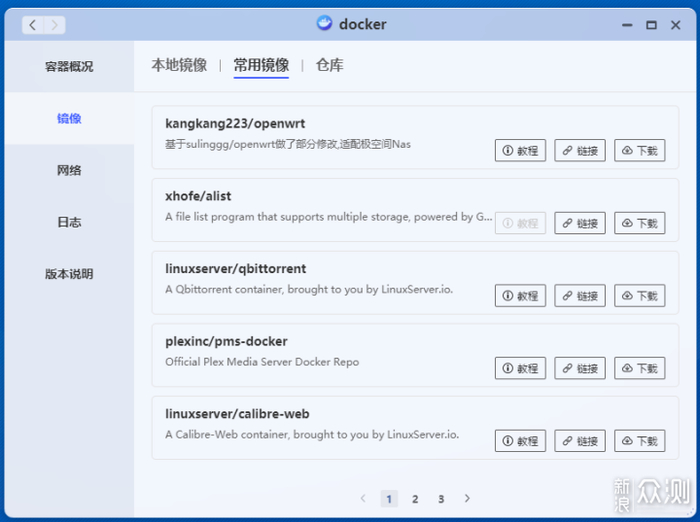This screenshot has height=522, width=700.
Task: Go to the next page arrow
Action: pyautogui.click(x=467, y=498)
